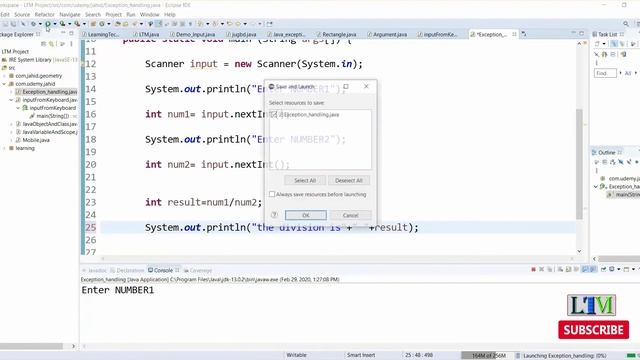
Task: Click the show hidden editors list icon
Action: tap(524, 34)
